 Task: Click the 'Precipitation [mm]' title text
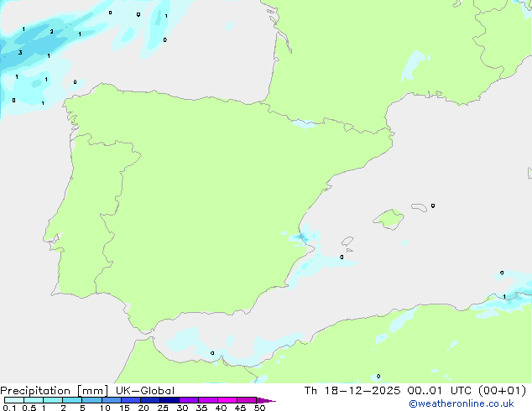click(x=54, y=391)
